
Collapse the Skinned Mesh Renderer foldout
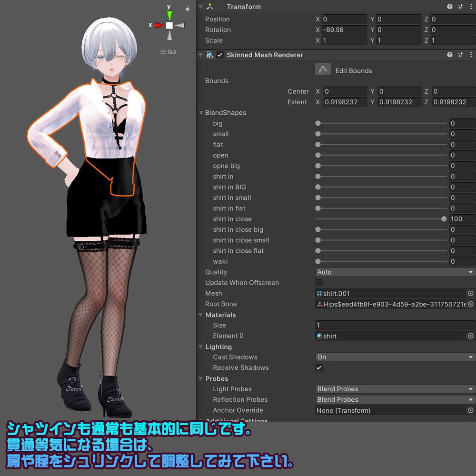(200, 55)
